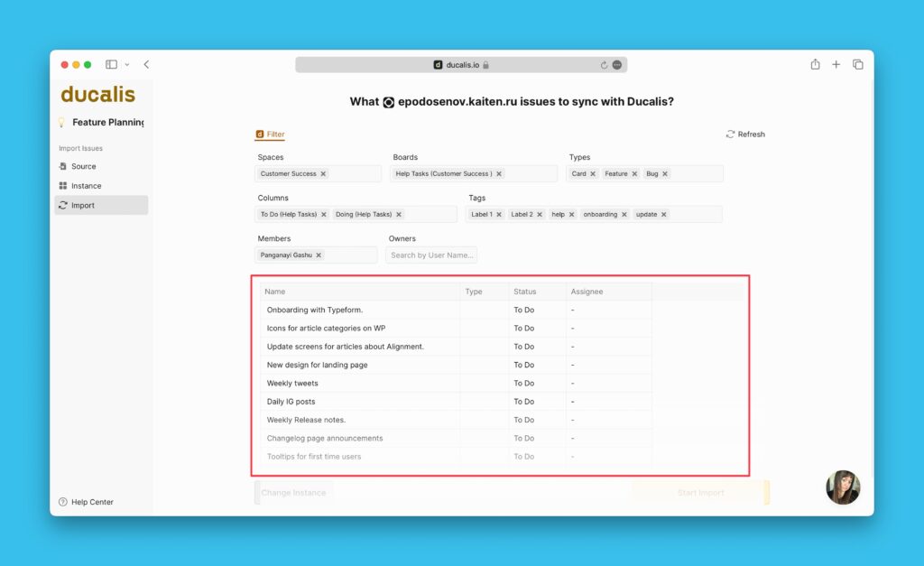Open the Help Center link
The width and height of the screenshot is (924, 566).
pos(91,502)
